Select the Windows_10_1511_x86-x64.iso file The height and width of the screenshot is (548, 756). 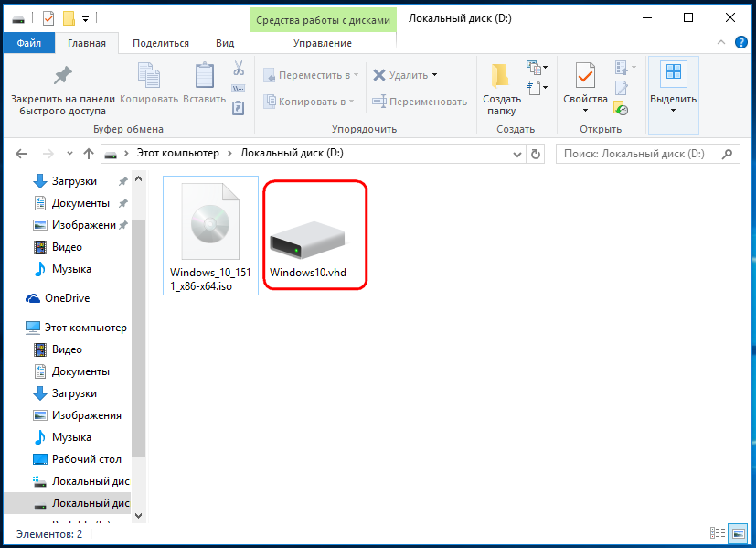210,235
